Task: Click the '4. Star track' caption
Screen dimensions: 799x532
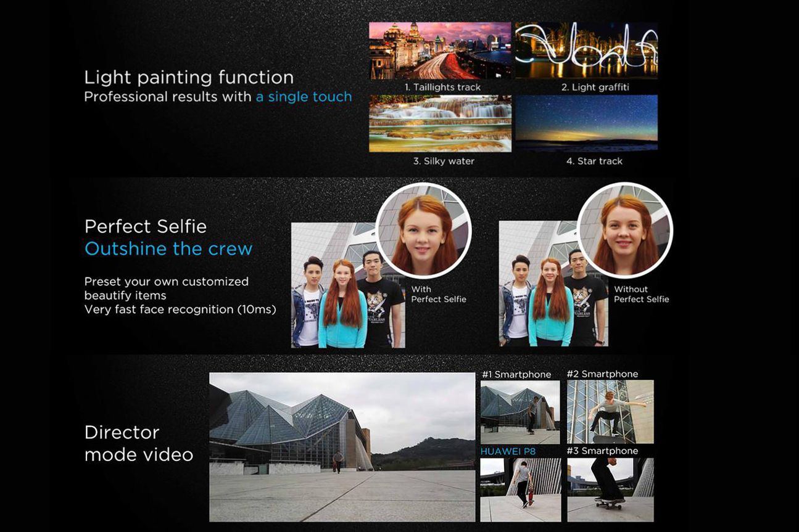Action: 594,161
